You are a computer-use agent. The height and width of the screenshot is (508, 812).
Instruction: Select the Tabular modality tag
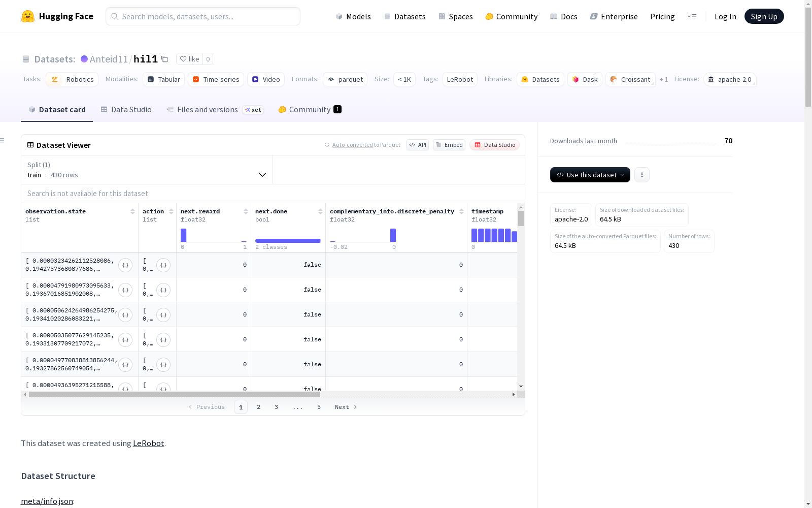[163, 79]
